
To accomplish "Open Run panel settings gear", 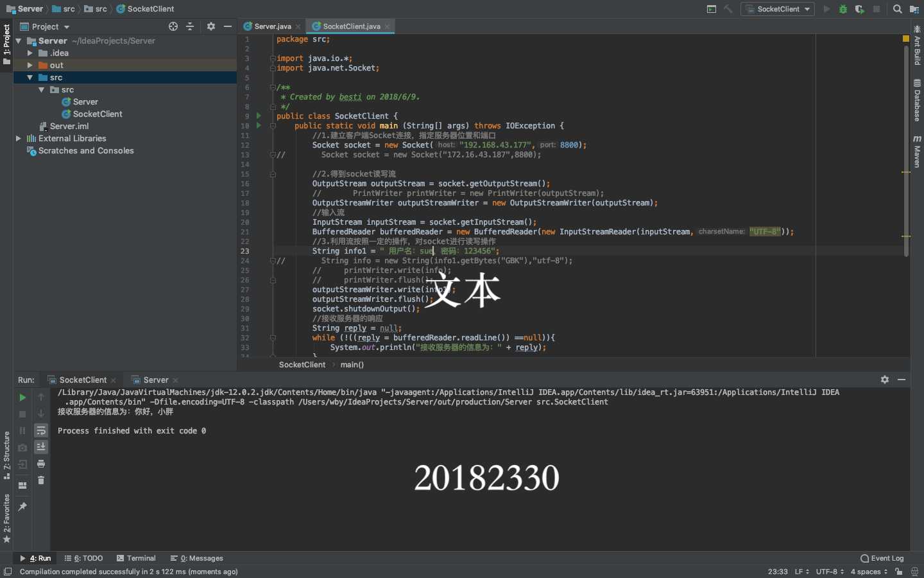I will point(885,380).
